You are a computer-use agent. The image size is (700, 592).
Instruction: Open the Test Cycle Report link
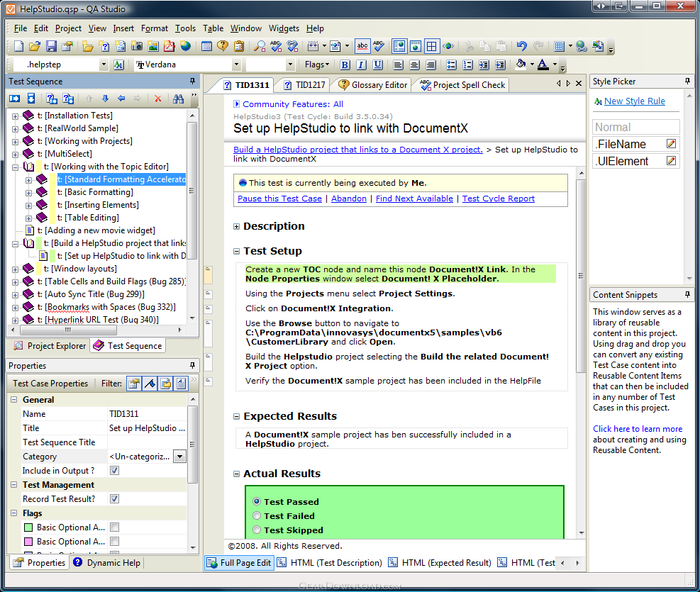(498, 199)
